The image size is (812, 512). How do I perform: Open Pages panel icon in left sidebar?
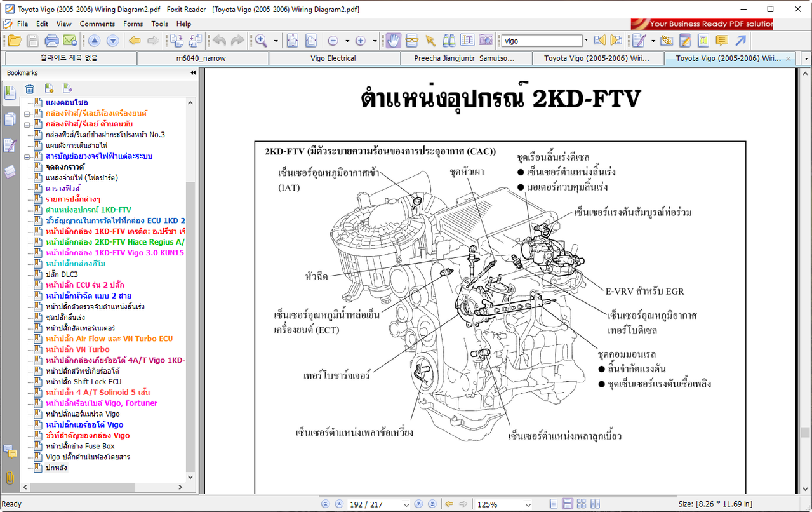(x=10, y=119)
